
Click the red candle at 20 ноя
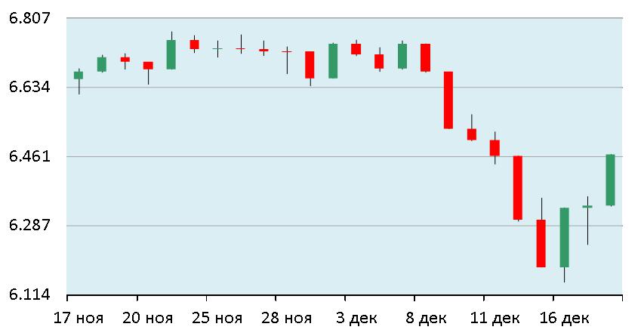[148, 66]
